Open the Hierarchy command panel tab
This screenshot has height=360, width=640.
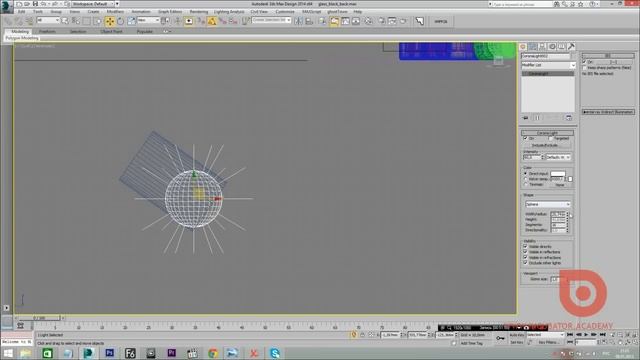point(542,47)
